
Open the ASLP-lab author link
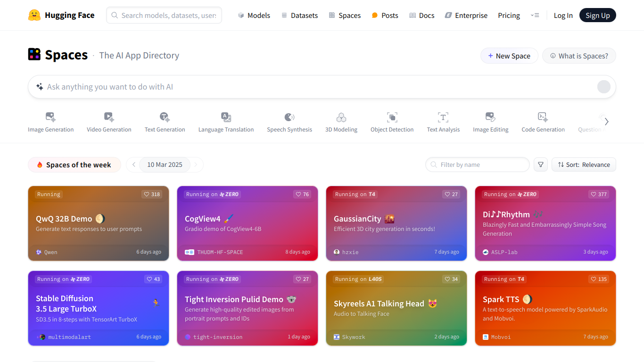(500, 252)
